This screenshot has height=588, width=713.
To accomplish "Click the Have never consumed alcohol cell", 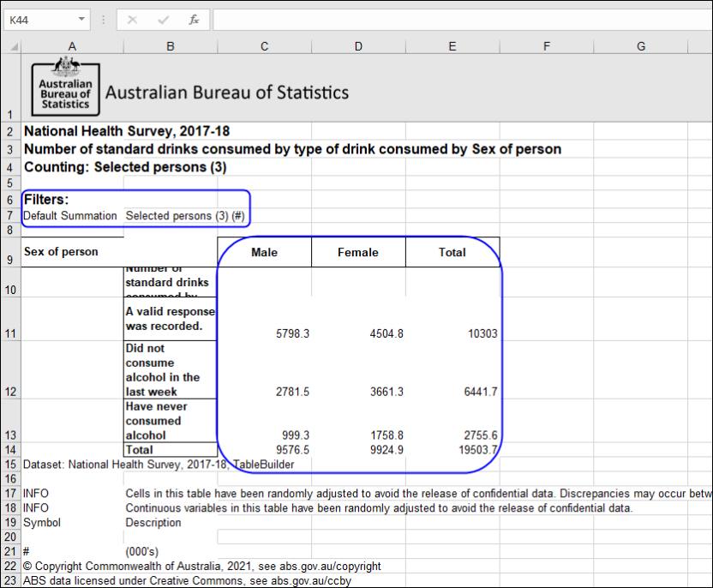I will (x=170, y=420).
